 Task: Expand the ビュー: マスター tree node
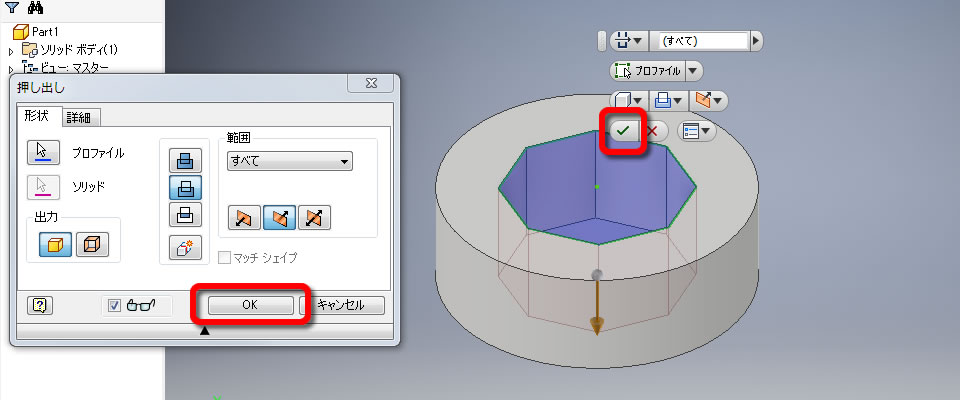point(10,69)
